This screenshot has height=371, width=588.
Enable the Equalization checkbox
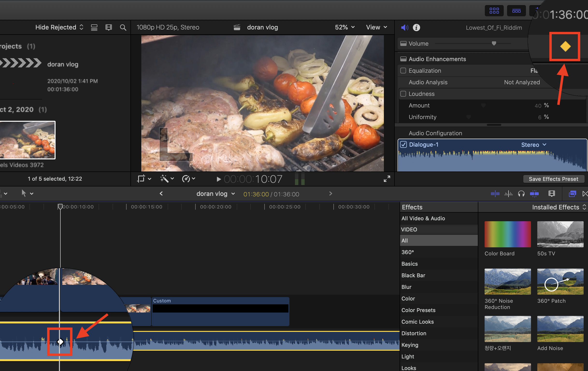(403, 71)
